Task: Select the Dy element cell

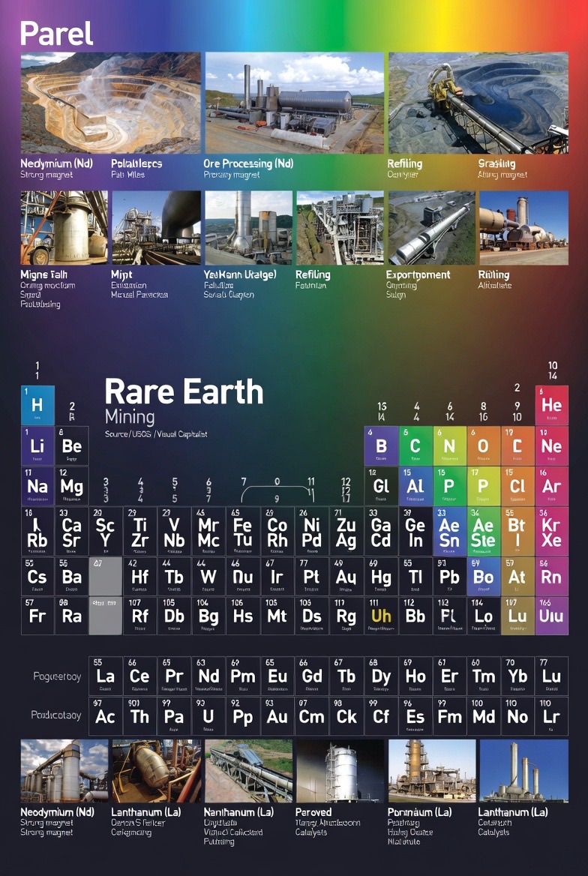Action: [x=381, y=676]
